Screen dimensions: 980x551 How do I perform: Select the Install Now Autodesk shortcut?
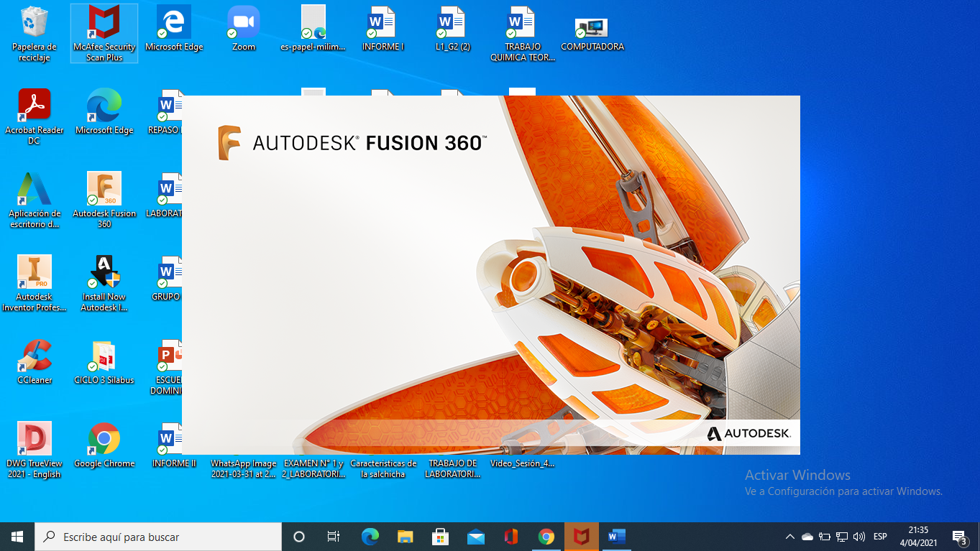(x=104, y=284)
